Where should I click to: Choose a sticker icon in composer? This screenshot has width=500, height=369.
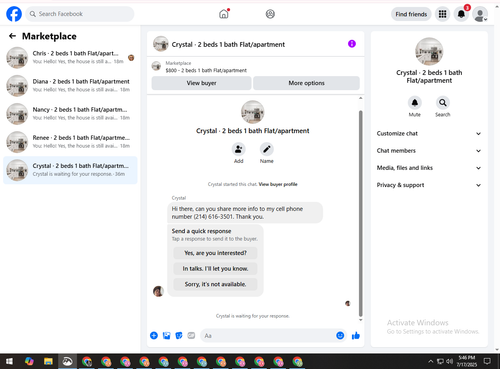point(179,336)
